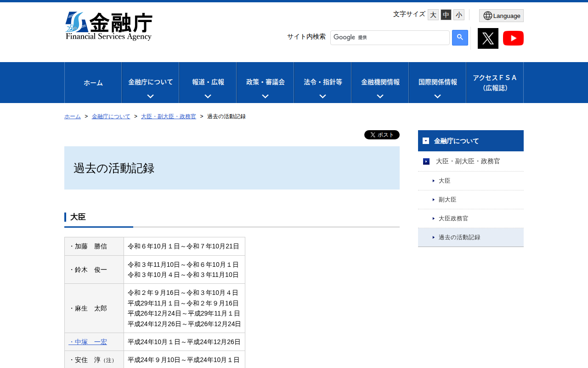Go to ホーム in main navigation
The image size is (588, 368).
93,83
